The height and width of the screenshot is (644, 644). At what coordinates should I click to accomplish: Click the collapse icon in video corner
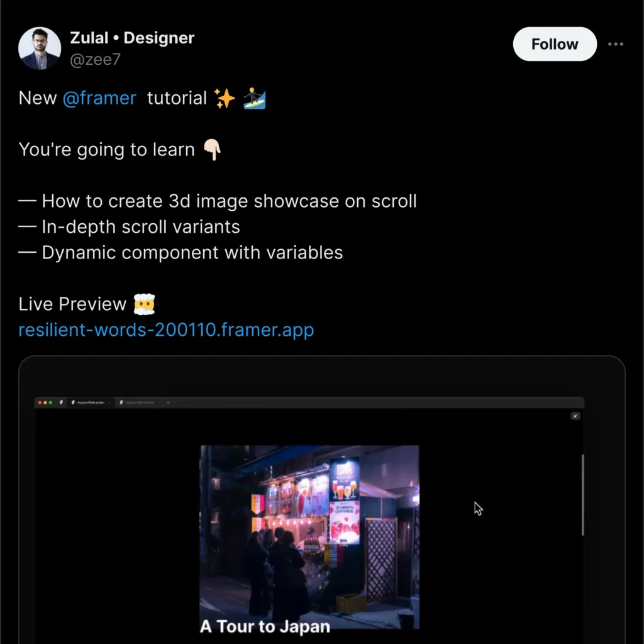(575, 416)
